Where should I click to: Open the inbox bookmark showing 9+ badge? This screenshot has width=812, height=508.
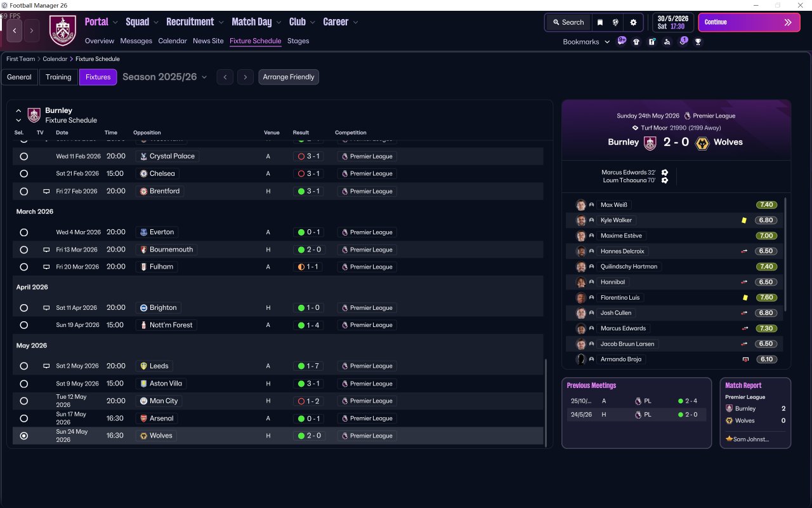622,41
